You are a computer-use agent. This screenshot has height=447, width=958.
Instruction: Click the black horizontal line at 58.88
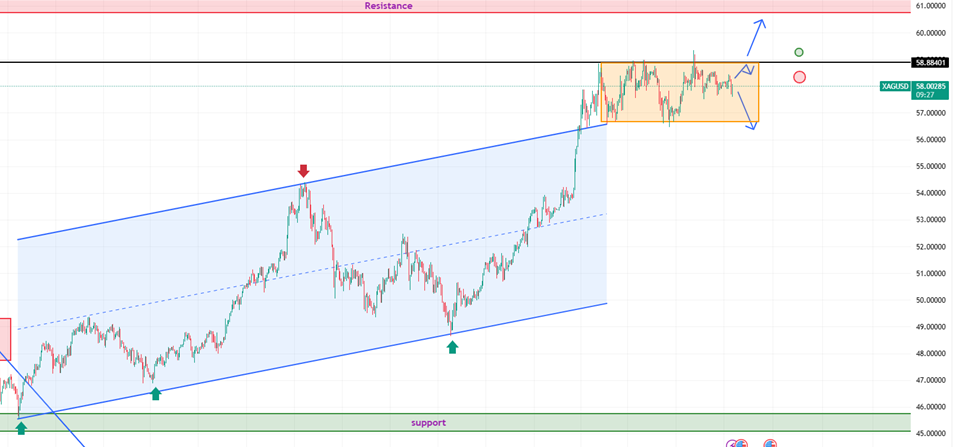click(x=300, y=63)
